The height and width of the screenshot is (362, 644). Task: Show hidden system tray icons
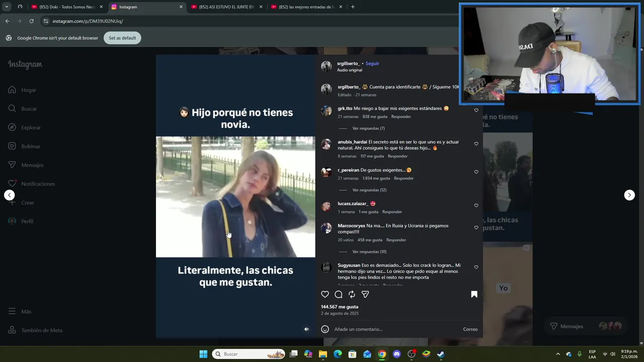pyautogui.click(x=558, y=354)
